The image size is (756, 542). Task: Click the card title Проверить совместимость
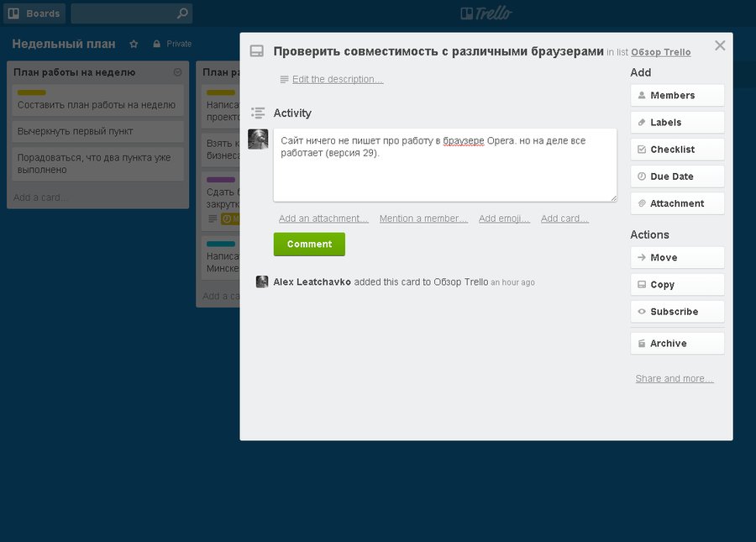[438, 51]
